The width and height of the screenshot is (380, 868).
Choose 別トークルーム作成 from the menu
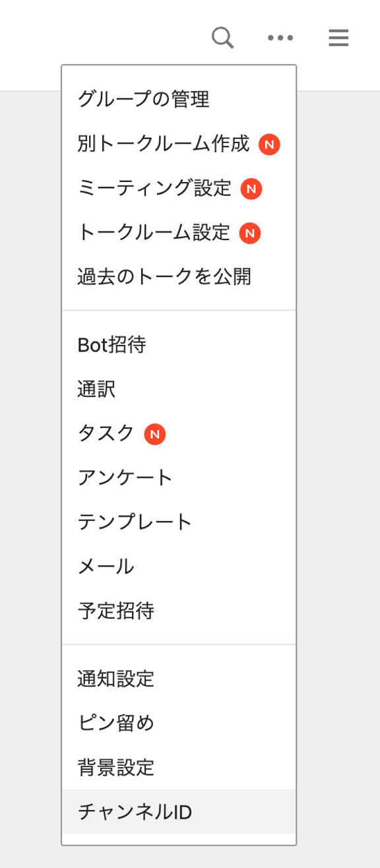(x=179, y=144)
